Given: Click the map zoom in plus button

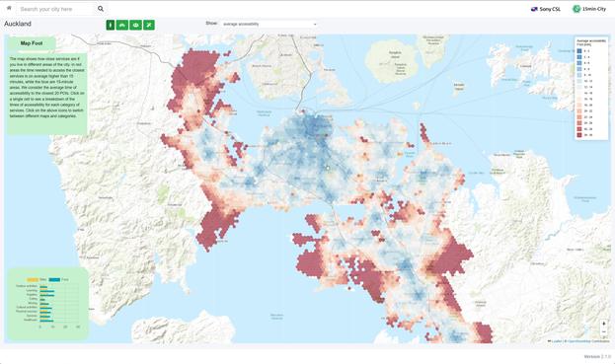Looking at the screenshot, I should [604, 324].
